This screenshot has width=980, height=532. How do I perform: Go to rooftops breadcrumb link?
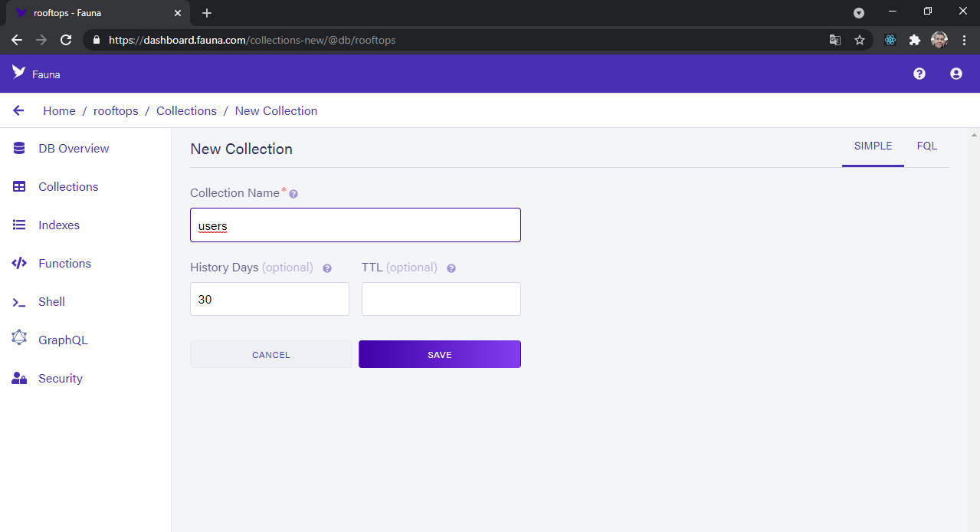[x=116, y=111]
